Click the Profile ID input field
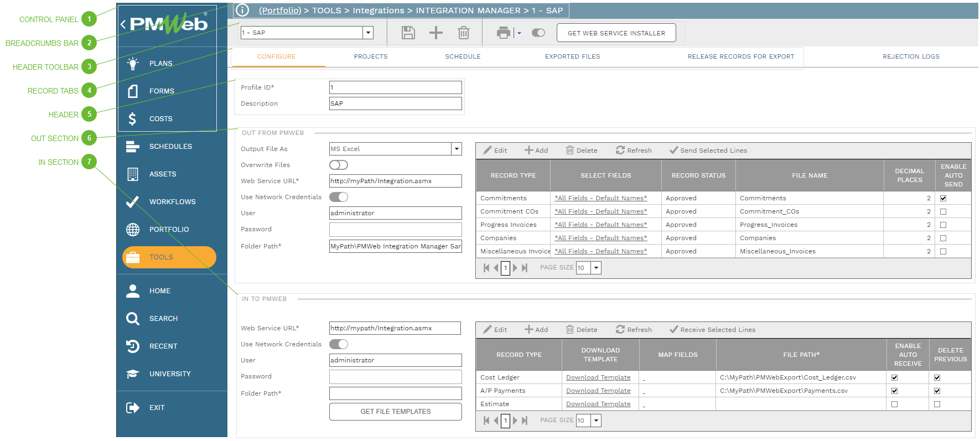This screenshot has height=441, width=980. [396, 87]
